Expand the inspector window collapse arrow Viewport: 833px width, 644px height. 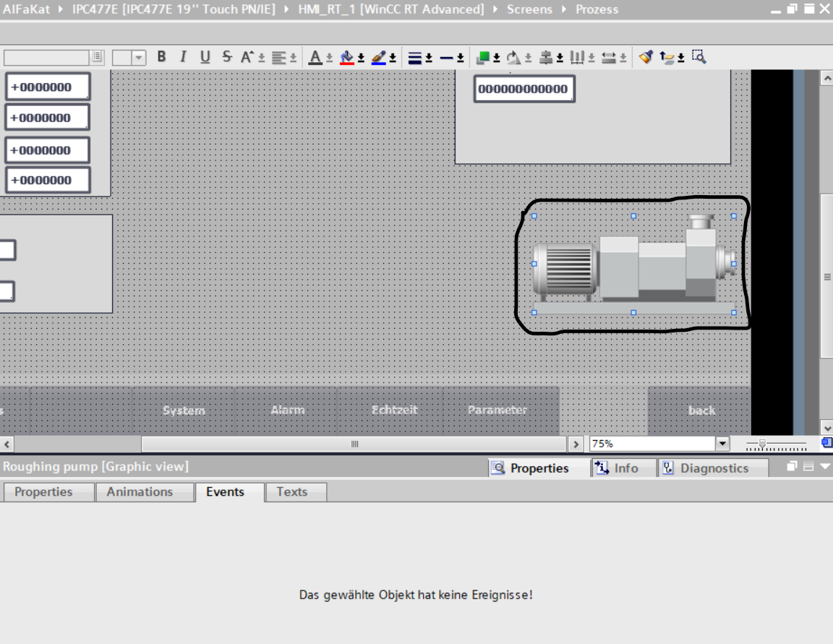coord(824,468)
